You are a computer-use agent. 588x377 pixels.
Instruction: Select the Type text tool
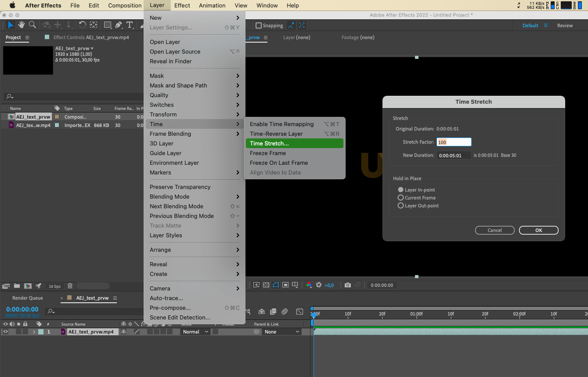[x=130, y=25]
